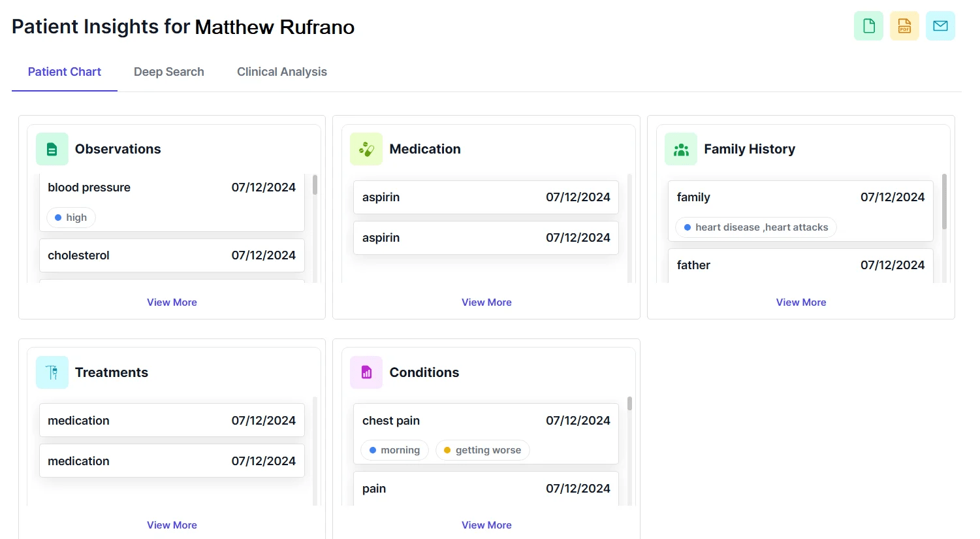Show more Medication entries via View More
980x539 pixels.
[486, 302]
